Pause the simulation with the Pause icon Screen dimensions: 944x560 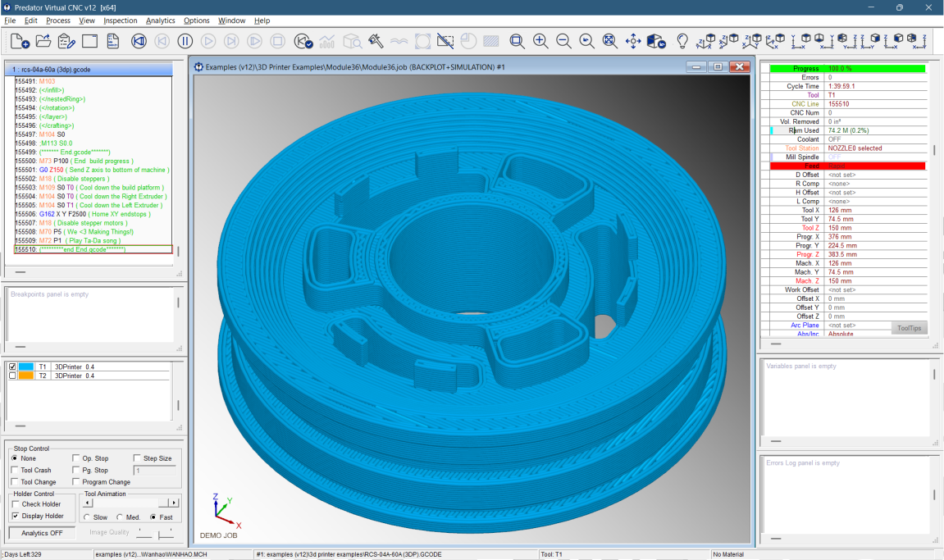[x=185, y=40]
